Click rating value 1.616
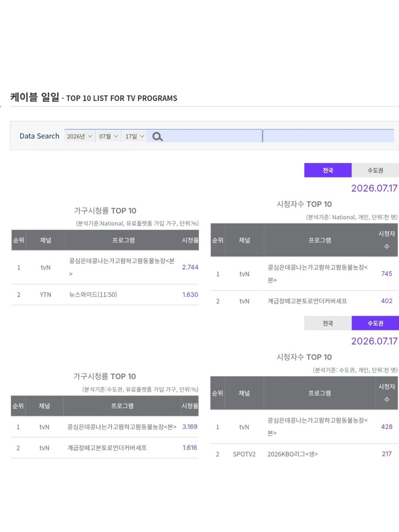This screenshot has height=532, width=399. pos(190,448)
